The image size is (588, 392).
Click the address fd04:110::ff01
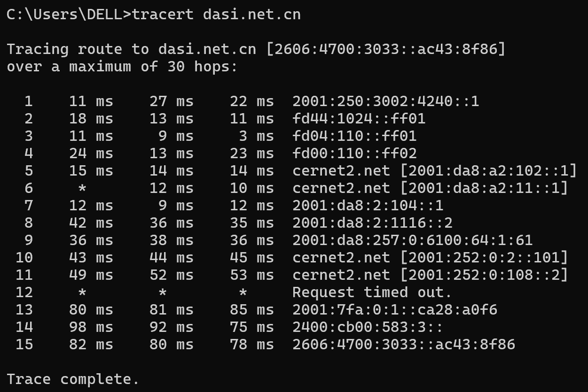(x=354, y=136)
